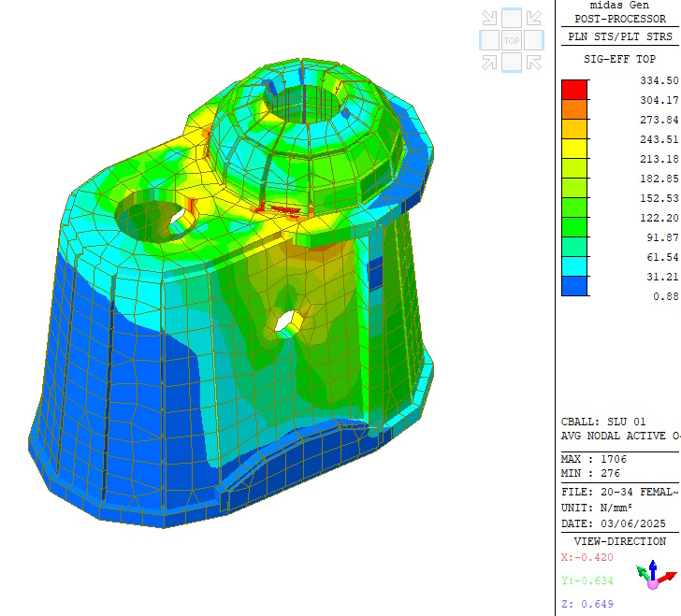Click the red legend swatch at 334.50

pyautogui.click(x=574, y=90)
